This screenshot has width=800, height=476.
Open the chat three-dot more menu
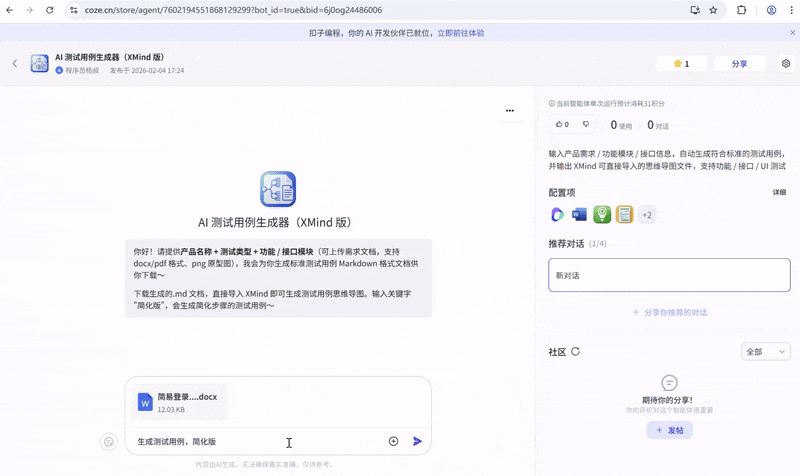(510, 110)
